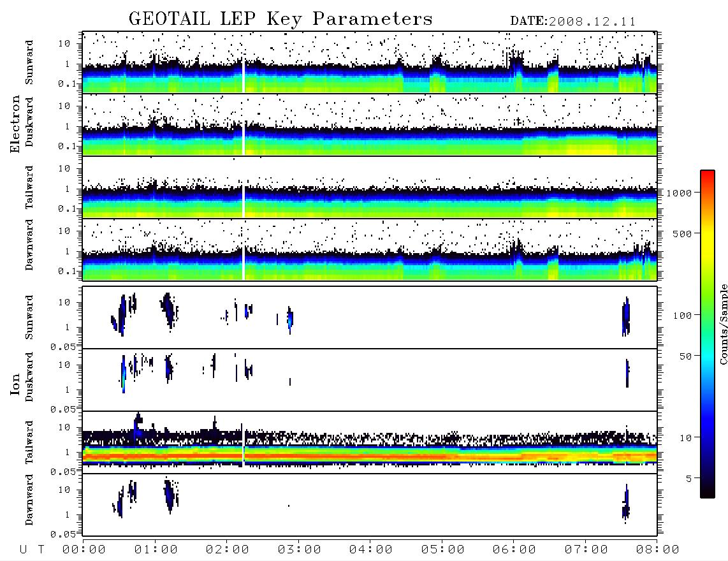
Task: Click the "01:00" time tick label
Action: point(156,550)
